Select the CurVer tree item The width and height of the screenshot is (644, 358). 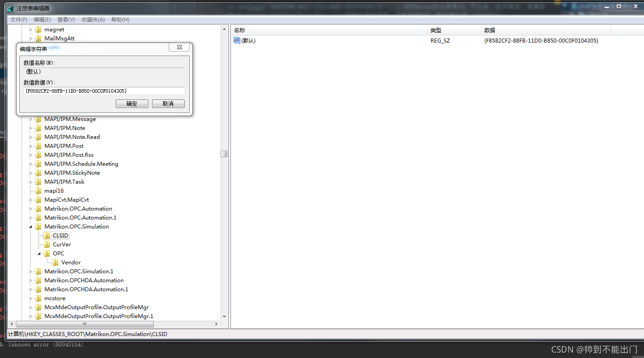click(62, 245)
